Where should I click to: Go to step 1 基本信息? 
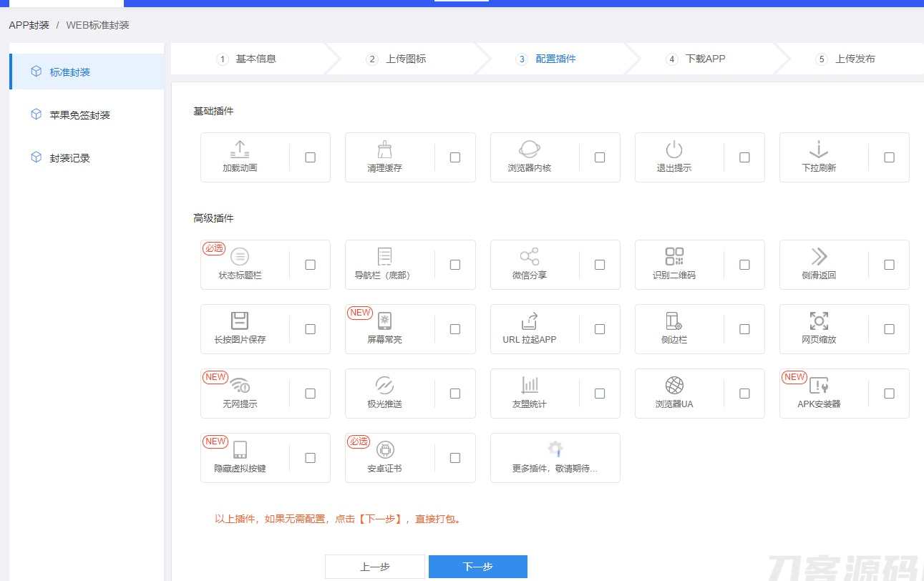click(x=247, y=59)
